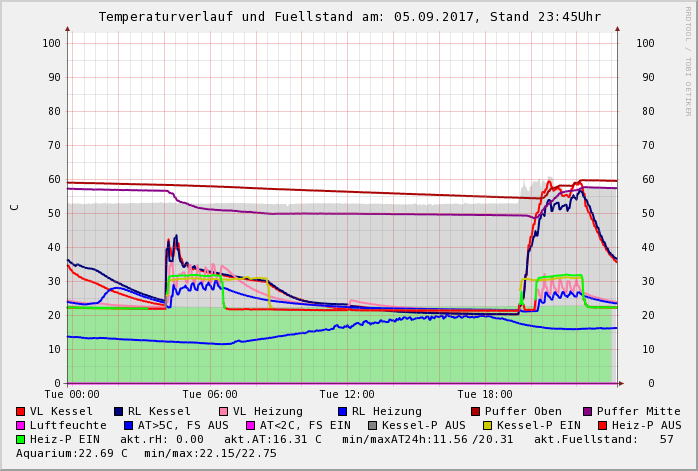
Task: Click the Tue 18:00 time axis label
Action: click(484, 395)
